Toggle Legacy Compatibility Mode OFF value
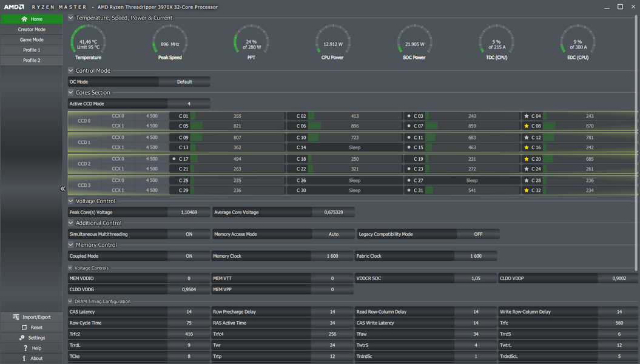640x364 pixels. click(478, 234)
